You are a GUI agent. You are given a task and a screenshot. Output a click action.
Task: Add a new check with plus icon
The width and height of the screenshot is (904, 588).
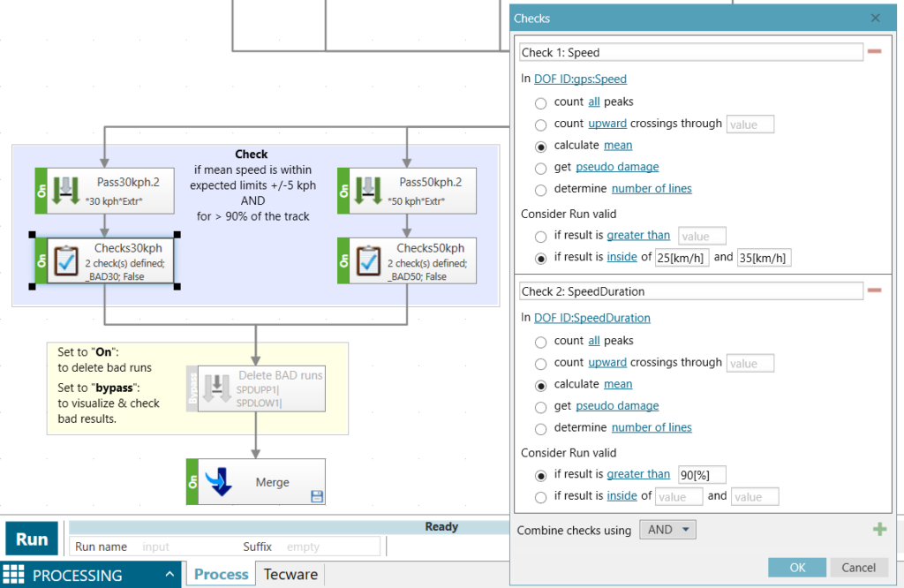pyautogui.click(x=879, y=530)
